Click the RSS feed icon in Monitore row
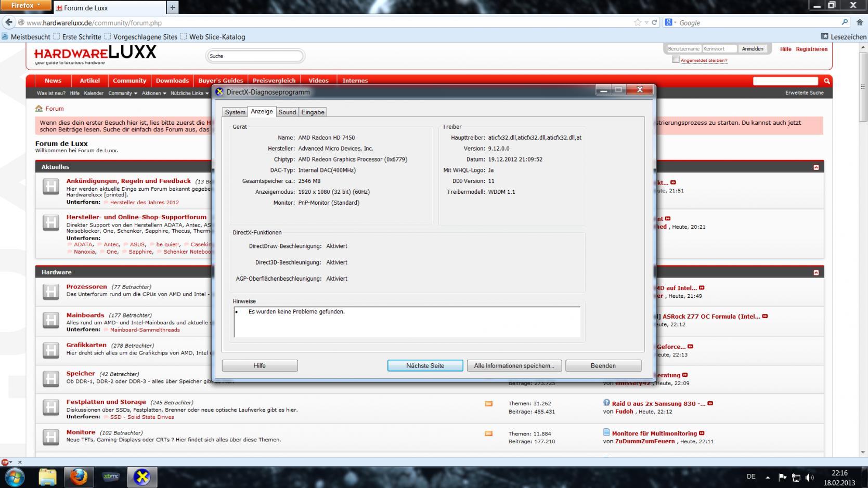 point(488,433)
